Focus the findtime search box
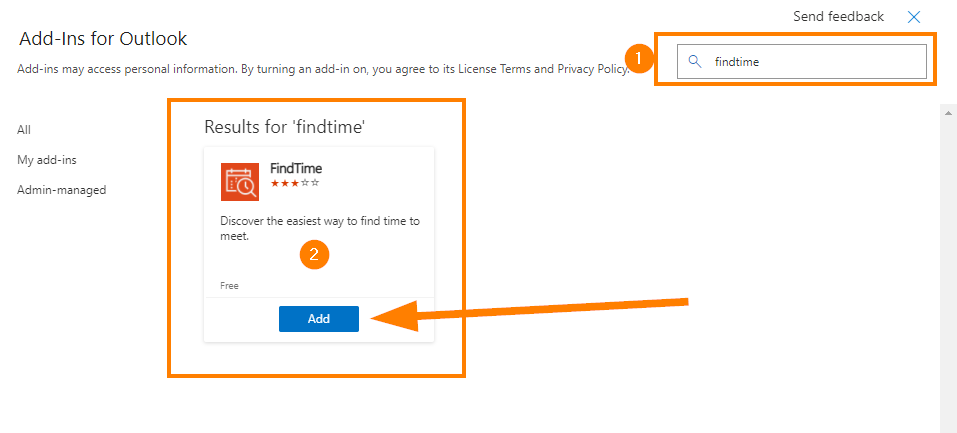The image size is (957, 433). [801, 61]
